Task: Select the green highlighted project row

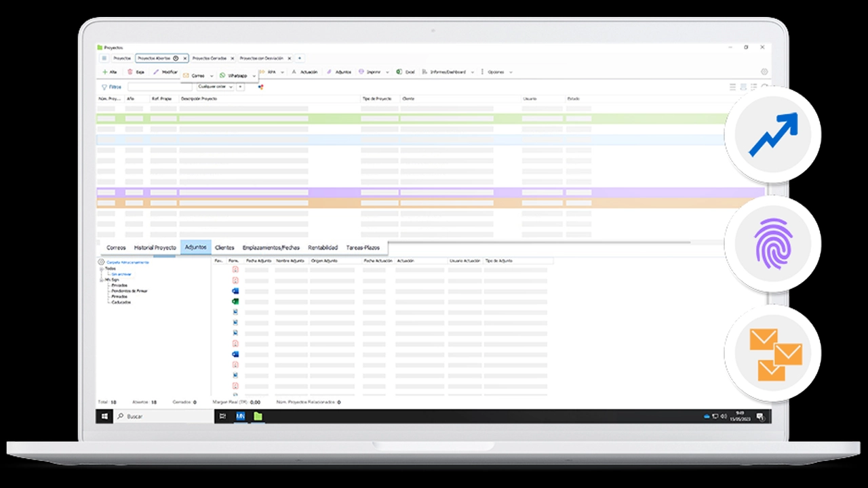Action: click(x=412, y=119)
